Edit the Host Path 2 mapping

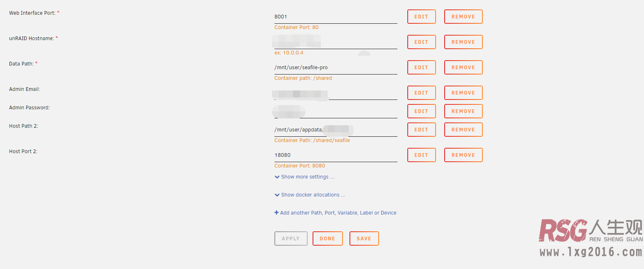click(421, 130)
